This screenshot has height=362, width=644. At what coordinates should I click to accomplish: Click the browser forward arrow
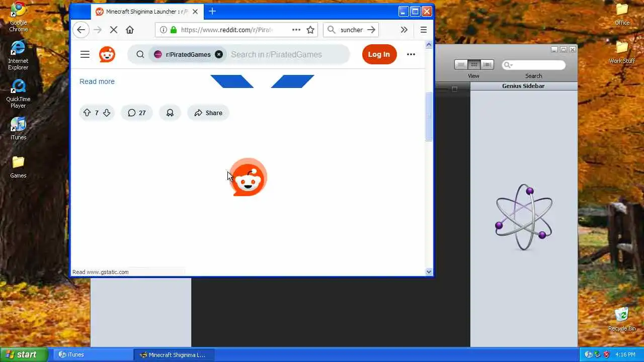tap(98, 30)
